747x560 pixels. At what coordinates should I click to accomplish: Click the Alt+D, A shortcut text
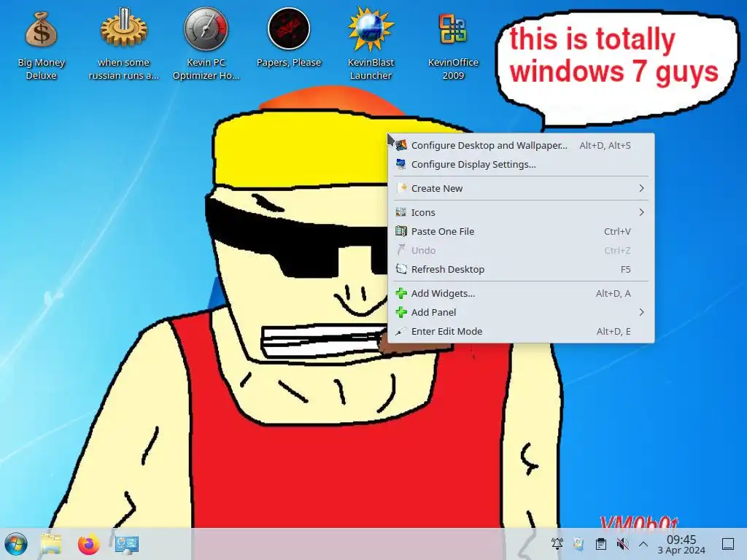pyautogui.click(x=613, y=293)
